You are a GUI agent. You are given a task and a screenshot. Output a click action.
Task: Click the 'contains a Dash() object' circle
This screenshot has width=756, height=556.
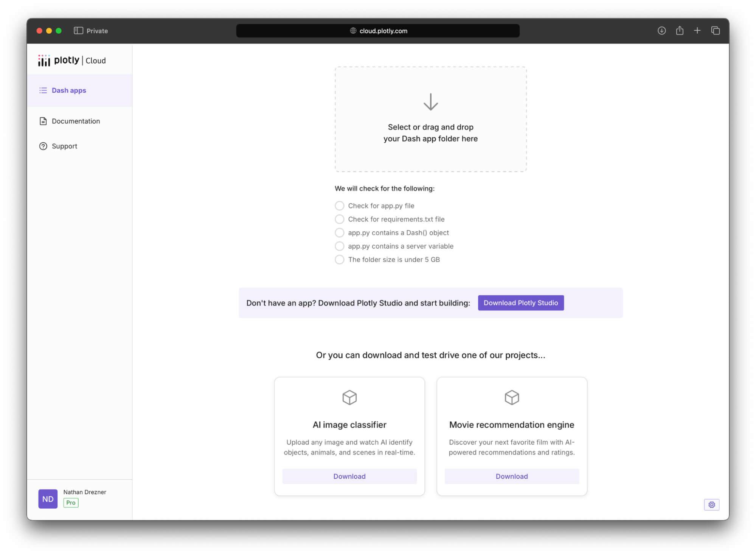coord(339,232)
